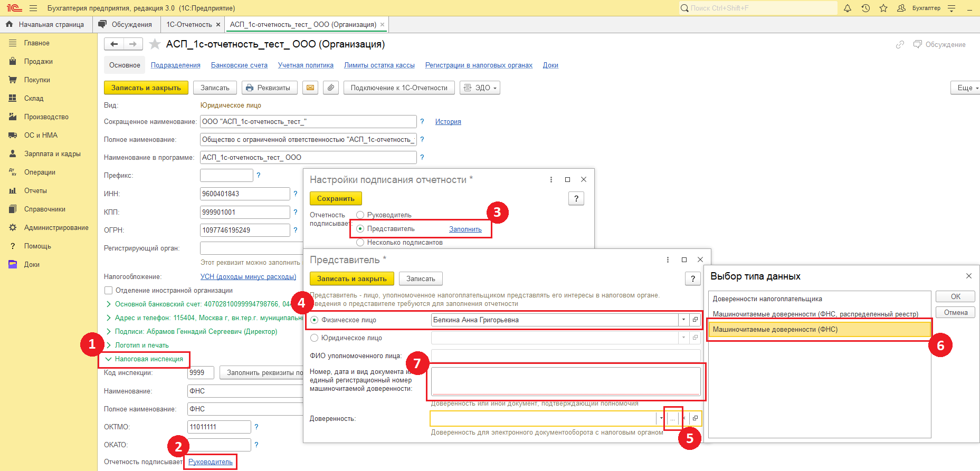The image size is (980, 471).
Task: Open the ЭДО dropdown menu
Action: tap(480, 88)
